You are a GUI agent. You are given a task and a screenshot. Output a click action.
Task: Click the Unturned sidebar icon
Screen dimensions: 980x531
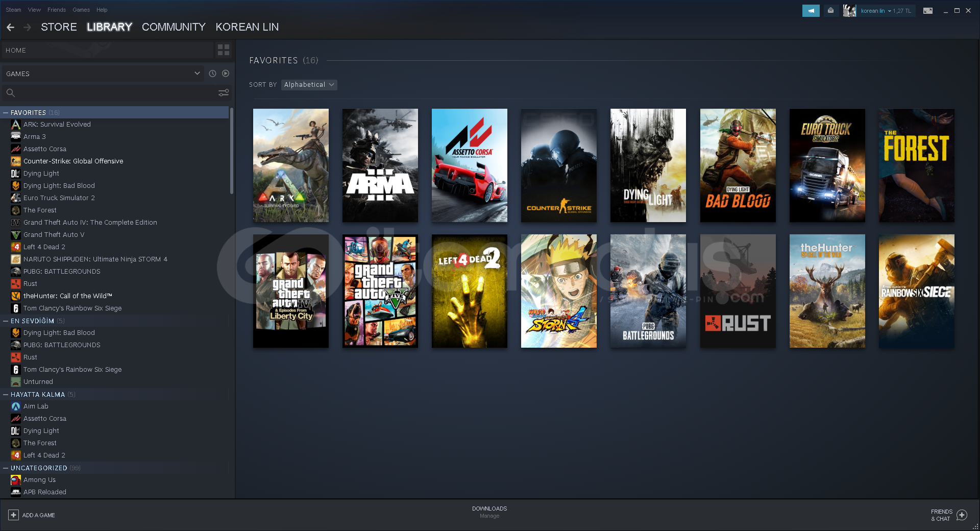point(16,382)
